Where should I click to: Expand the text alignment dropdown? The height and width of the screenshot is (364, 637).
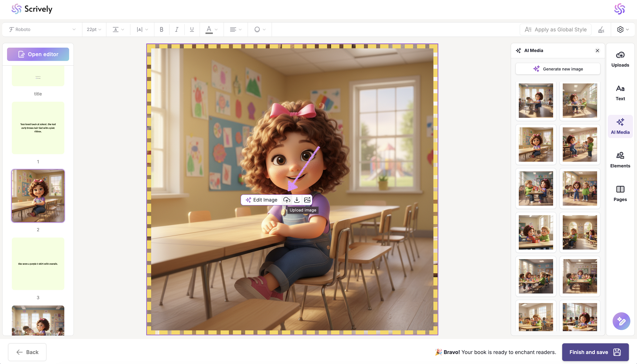click(x=235, y=29)
